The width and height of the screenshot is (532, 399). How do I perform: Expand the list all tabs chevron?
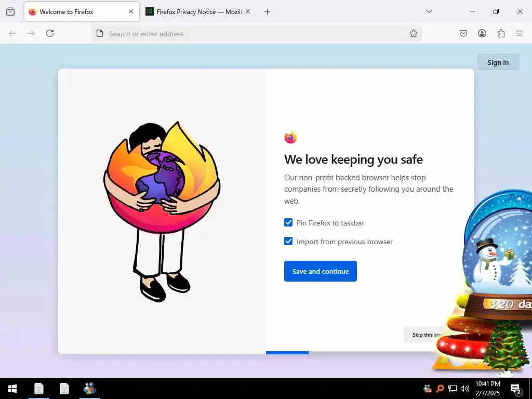[x=429, y=11]
